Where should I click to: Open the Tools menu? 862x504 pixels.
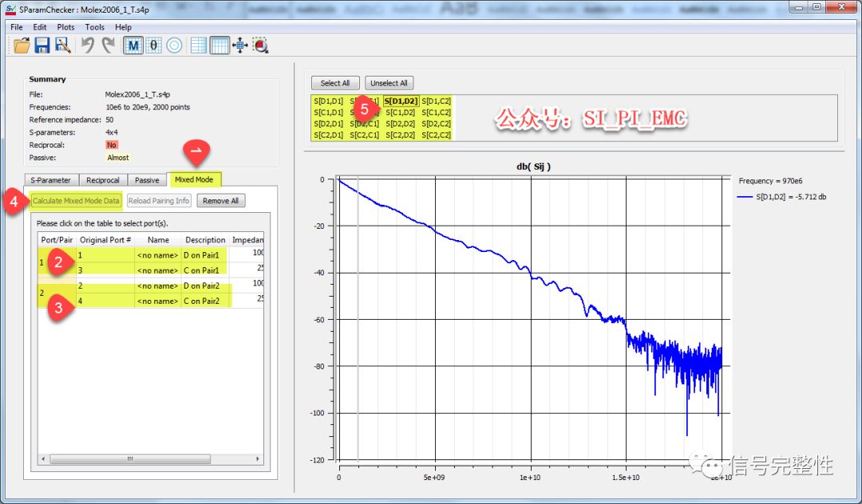tap(95, 27)
